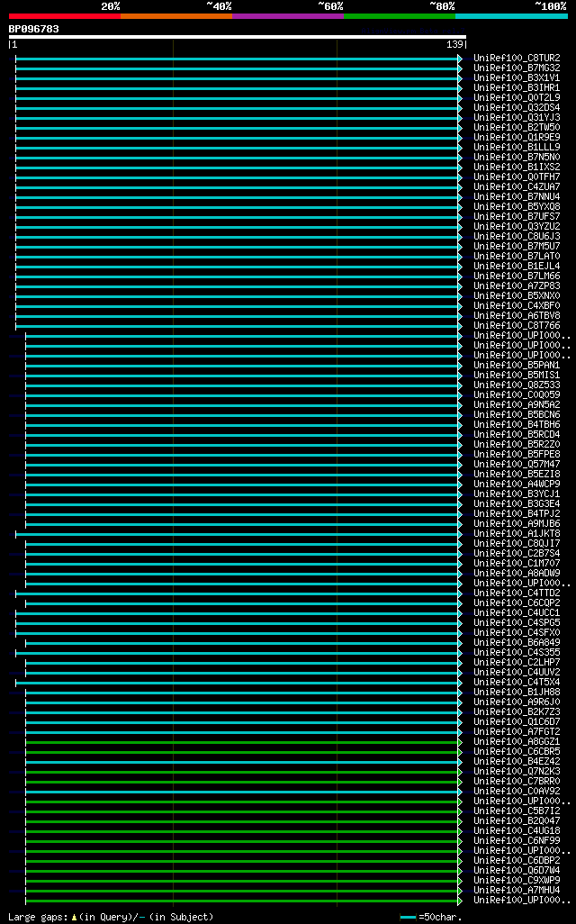Select the UniRef100_B7NNU4 label
576x924 pixels.
coord(517,197)
